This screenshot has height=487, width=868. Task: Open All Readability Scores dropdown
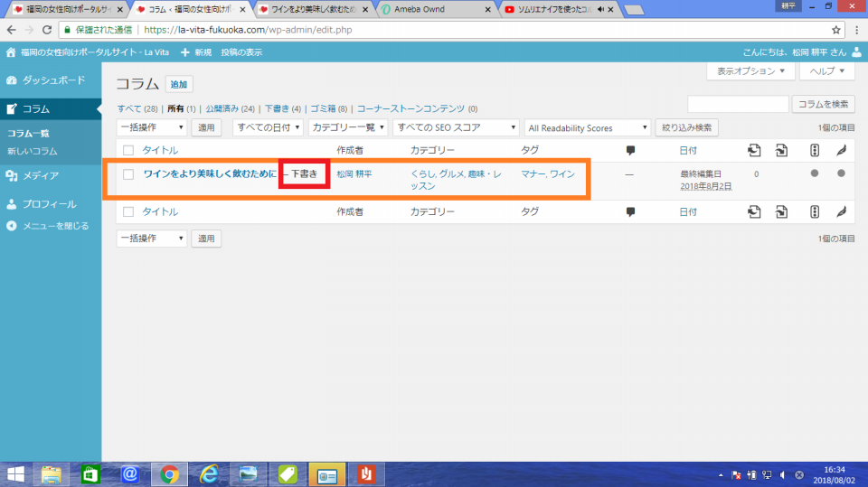(588, 127)
